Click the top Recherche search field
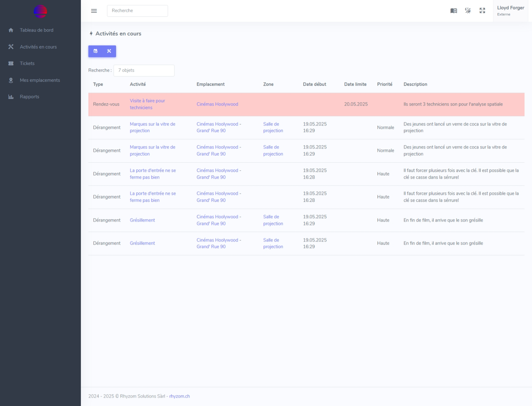The image size is (532, 406). (137, 11)
